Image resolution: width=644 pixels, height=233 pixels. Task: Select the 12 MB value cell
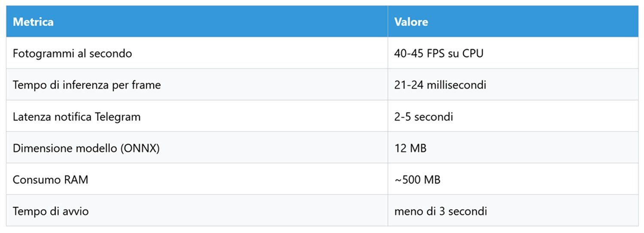[513, 147]
